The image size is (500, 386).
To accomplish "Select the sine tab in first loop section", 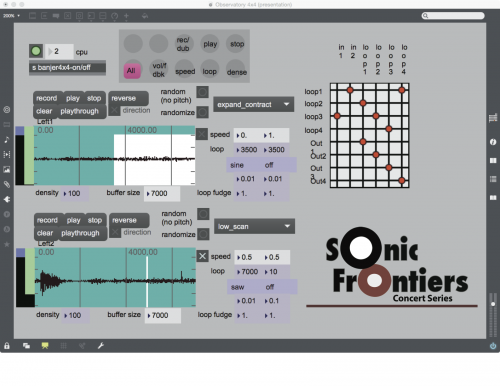I will coord(237,165).
